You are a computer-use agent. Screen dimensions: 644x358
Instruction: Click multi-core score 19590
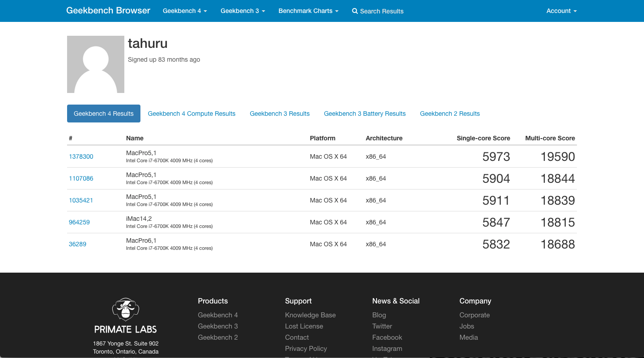(x=558, y=157)
